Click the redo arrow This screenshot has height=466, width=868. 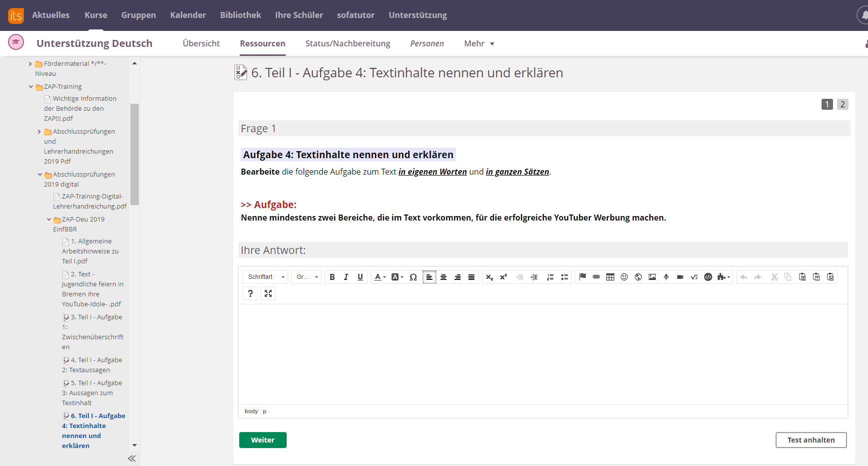pyautogui.click(x=758, y=277)
